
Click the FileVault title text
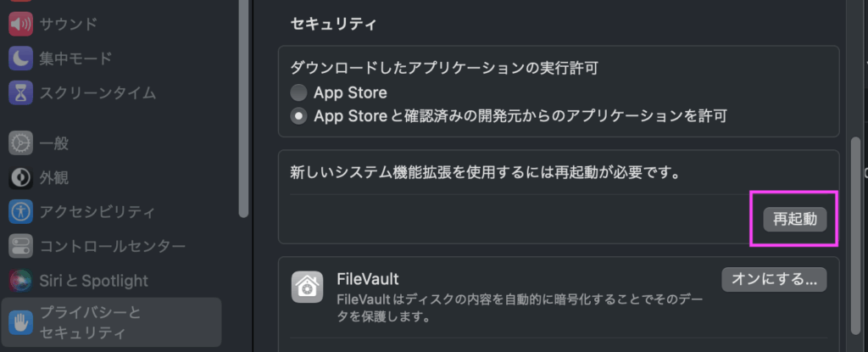[367, 278]
